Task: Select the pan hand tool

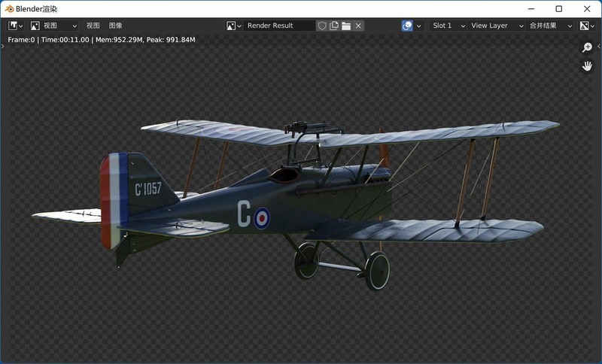Action: point(587,66)
